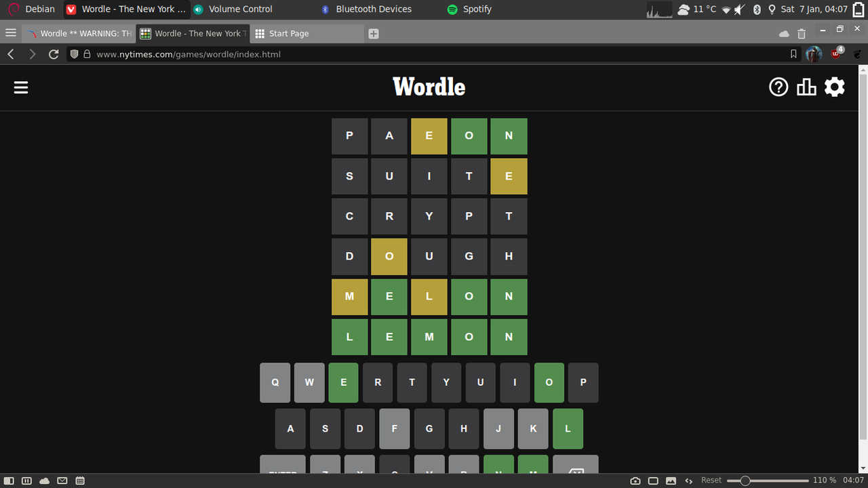This screenshot has height=488, width=868.
Task: Tap the green O key on the keyboard
Action: (x=549, y=383)
